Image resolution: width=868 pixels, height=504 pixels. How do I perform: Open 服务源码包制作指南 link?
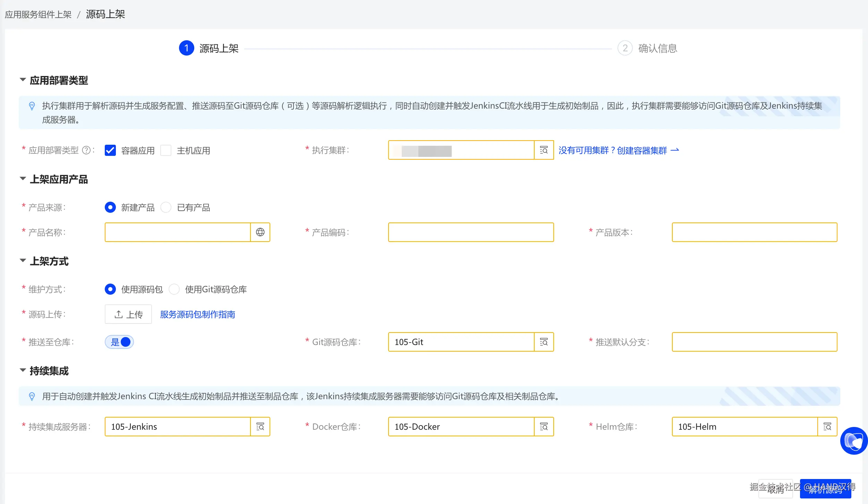197,314
